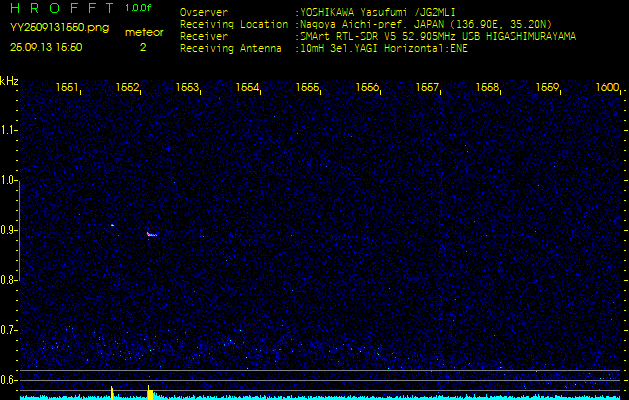Click the 1559 time axis label
629x400 pixels.
point(548,87)
